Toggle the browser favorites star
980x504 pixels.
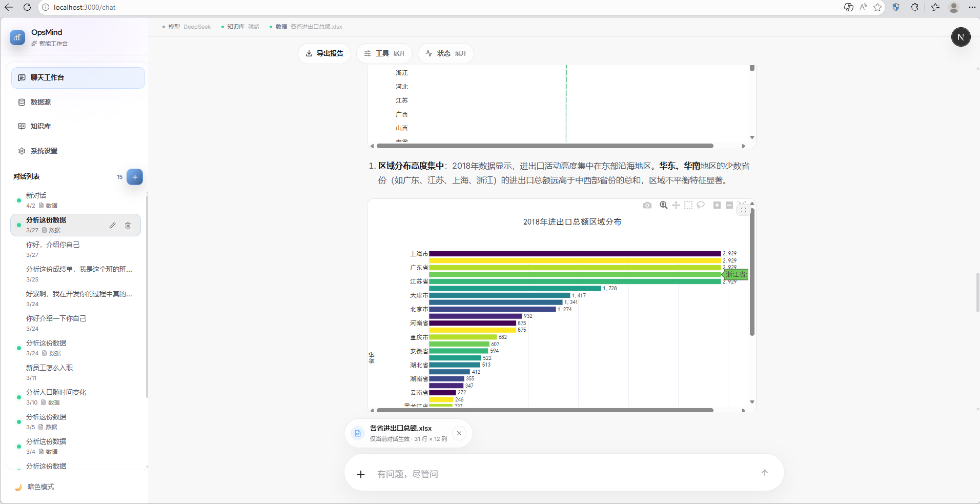click(877, 7)
